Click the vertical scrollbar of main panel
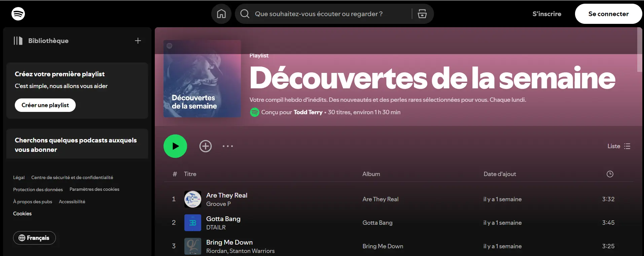This screenshot has width=644, height=256. tap(640, 50)
